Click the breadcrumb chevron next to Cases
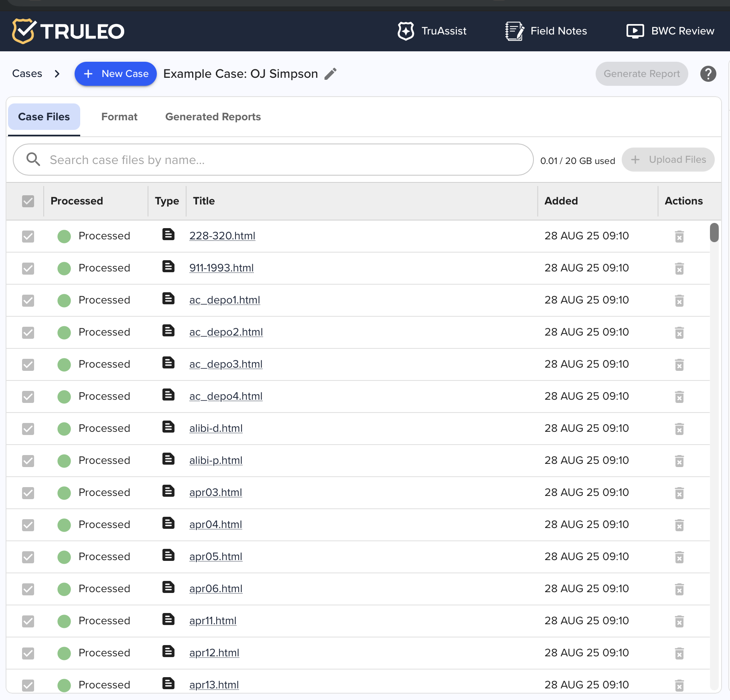 click(57, 74)
